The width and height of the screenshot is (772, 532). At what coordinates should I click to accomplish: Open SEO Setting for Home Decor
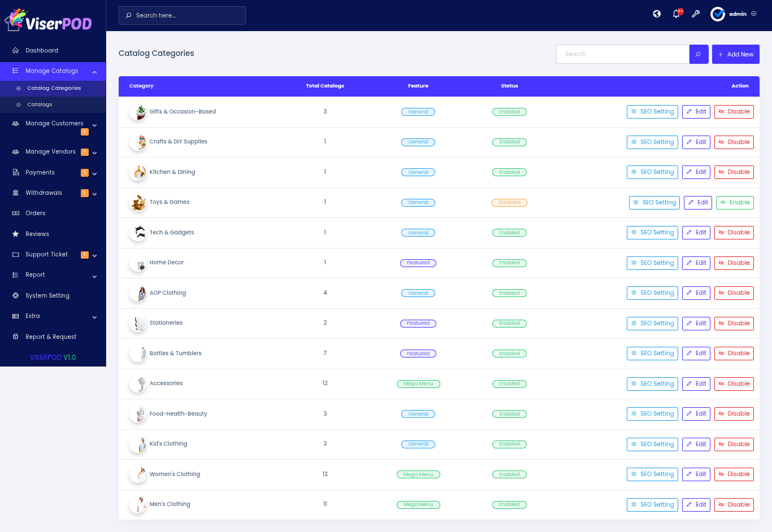point(652,263)
